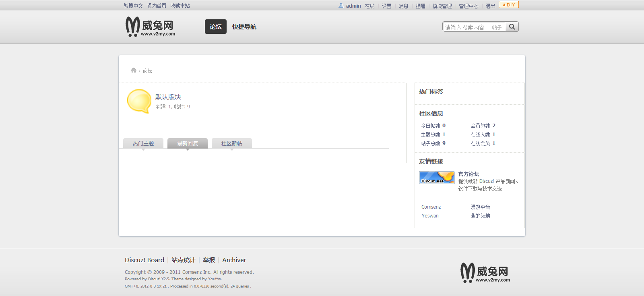Image resolution: width=644 pixels, height=296 pixels.
Task: Open the DIY customization button
Action: [509, 5]
